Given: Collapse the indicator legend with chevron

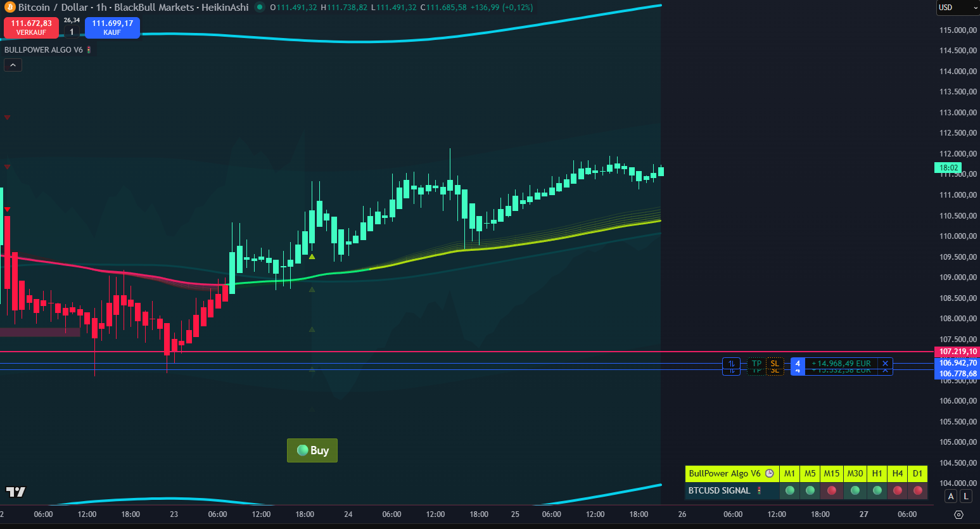Looking at the screenshot, I should click(13, 65).
